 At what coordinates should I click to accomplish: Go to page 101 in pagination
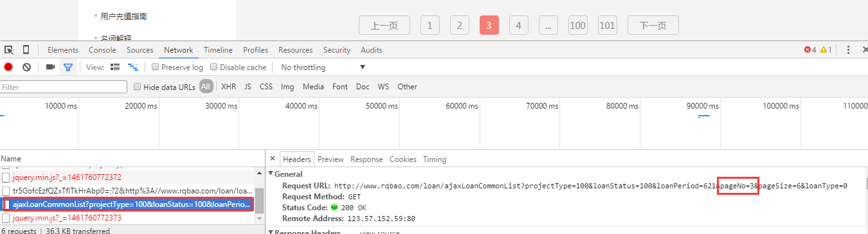[607, 26]
